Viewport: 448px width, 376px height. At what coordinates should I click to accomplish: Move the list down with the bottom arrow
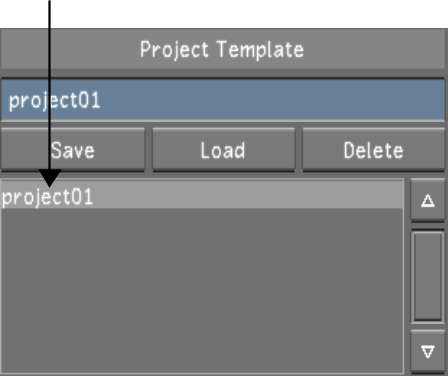tap(428, 352)
